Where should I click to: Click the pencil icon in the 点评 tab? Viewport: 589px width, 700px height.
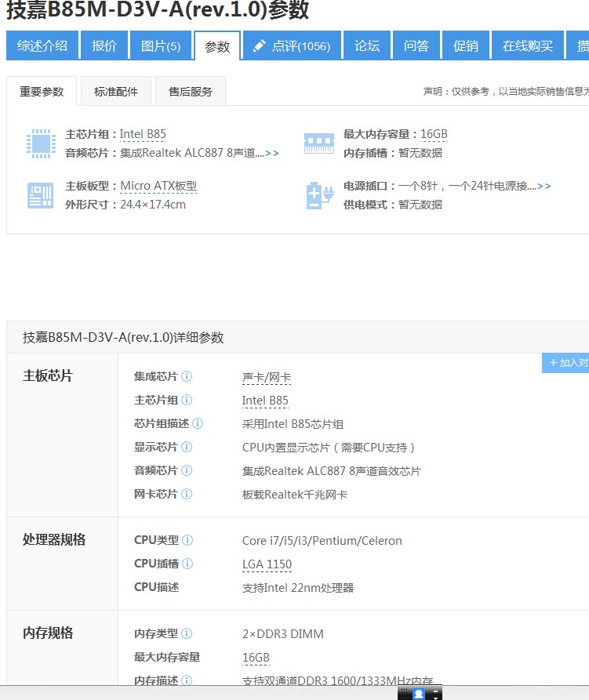[x=260, y=45]
